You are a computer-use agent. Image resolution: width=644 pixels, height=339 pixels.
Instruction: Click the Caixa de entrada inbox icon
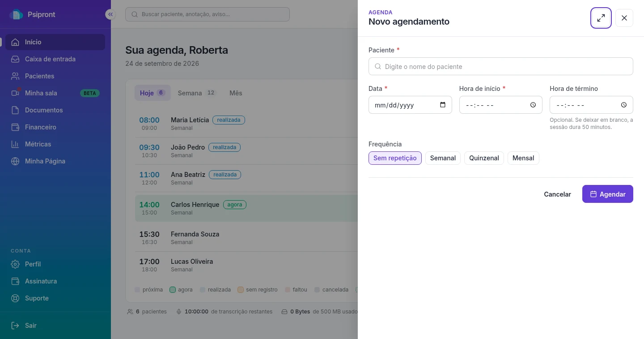pyautogui.click(x=15, y=59)
